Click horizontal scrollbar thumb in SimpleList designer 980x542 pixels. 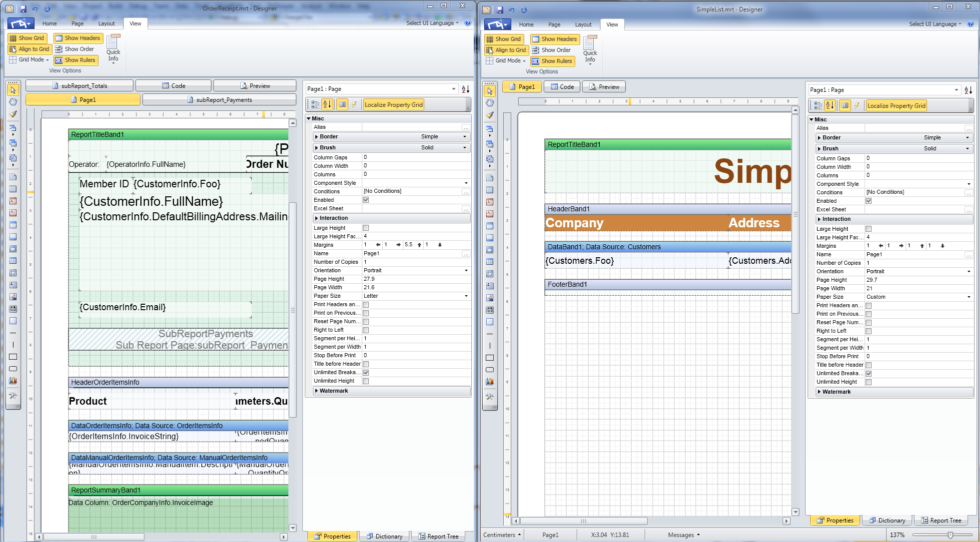(584, 521)
